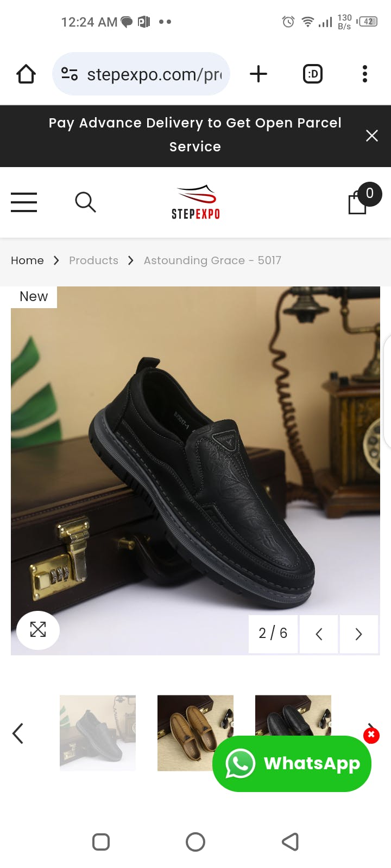Tap the browser home icon
The height and width of the screenshot is (868, 391).
[26, 74]
